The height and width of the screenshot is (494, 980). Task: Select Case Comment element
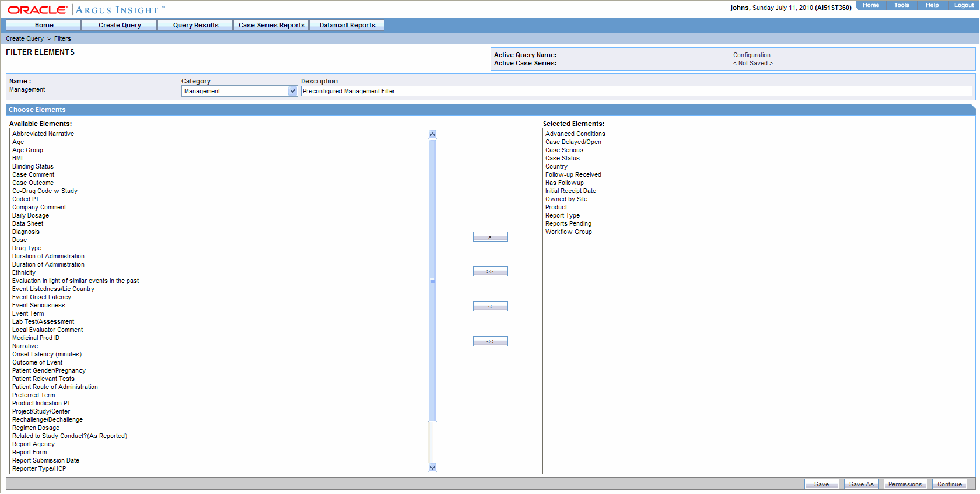33,174
